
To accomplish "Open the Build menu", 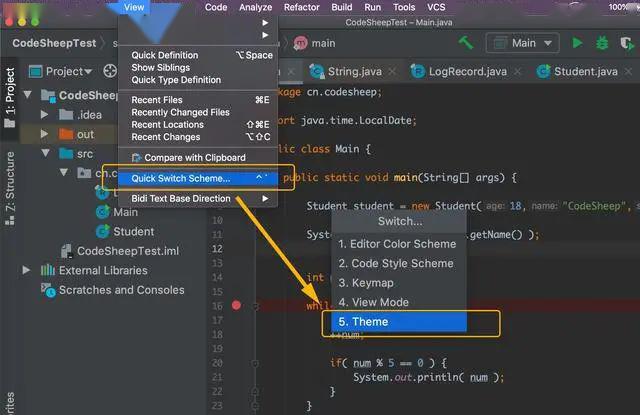I will click(342, 7).
